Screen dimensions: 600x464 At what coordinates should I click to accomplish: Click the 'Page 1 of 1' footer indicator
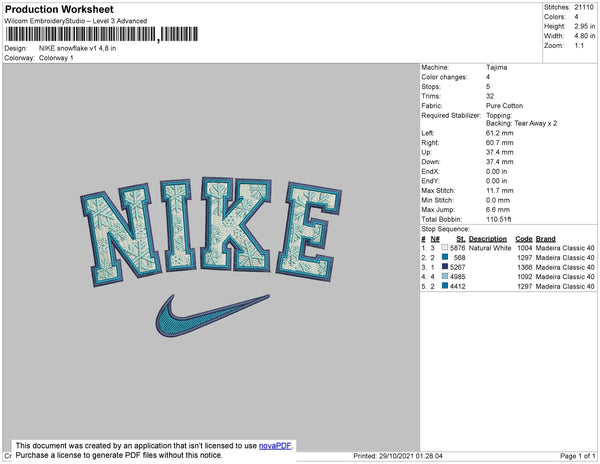point(577,456)
